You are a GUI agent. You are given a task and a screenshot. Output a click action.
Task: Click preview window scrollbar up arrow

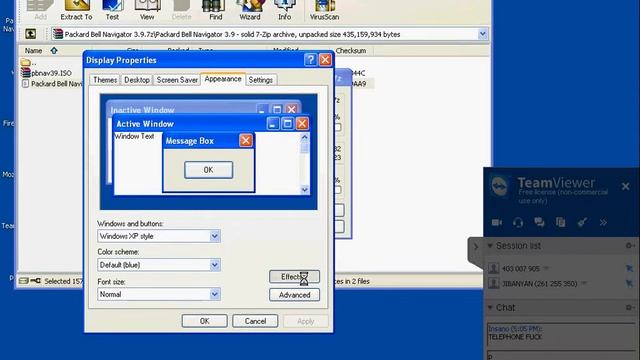point(304,137)
